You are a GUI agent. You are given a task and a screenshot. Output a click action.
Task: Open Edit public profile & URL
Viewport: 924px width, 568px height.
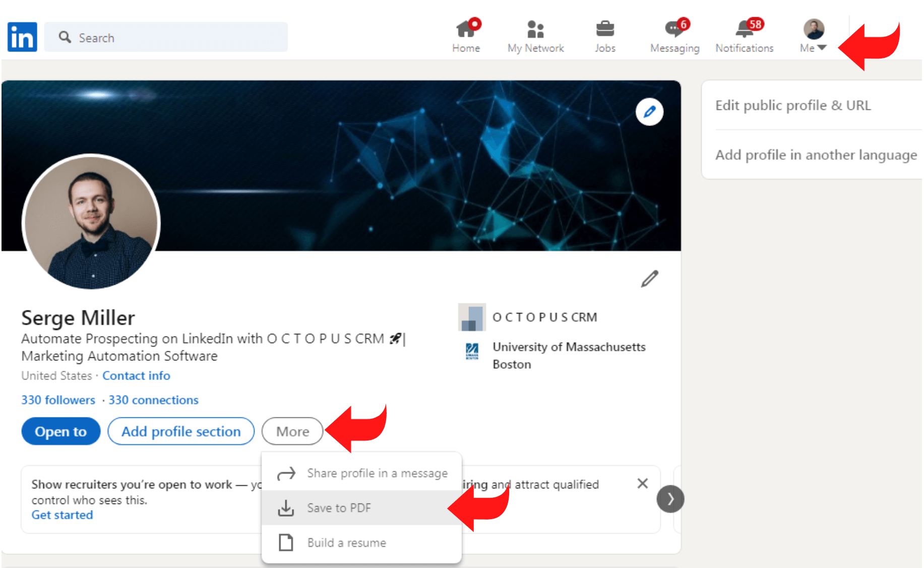[x=793, y=105]
